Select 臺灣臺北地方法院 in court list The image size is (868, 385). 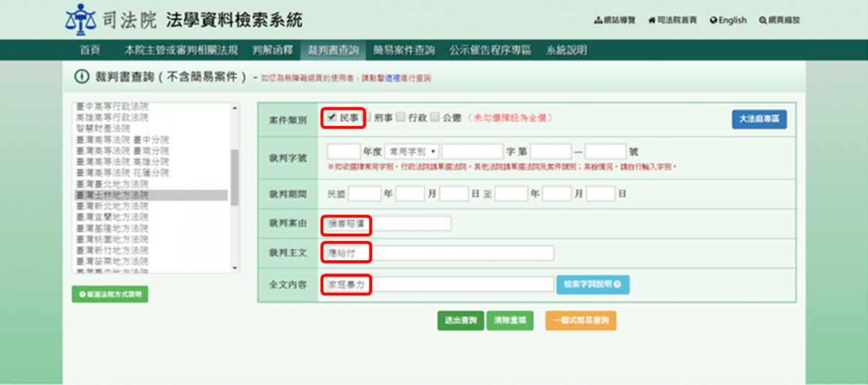click(111, 185)
